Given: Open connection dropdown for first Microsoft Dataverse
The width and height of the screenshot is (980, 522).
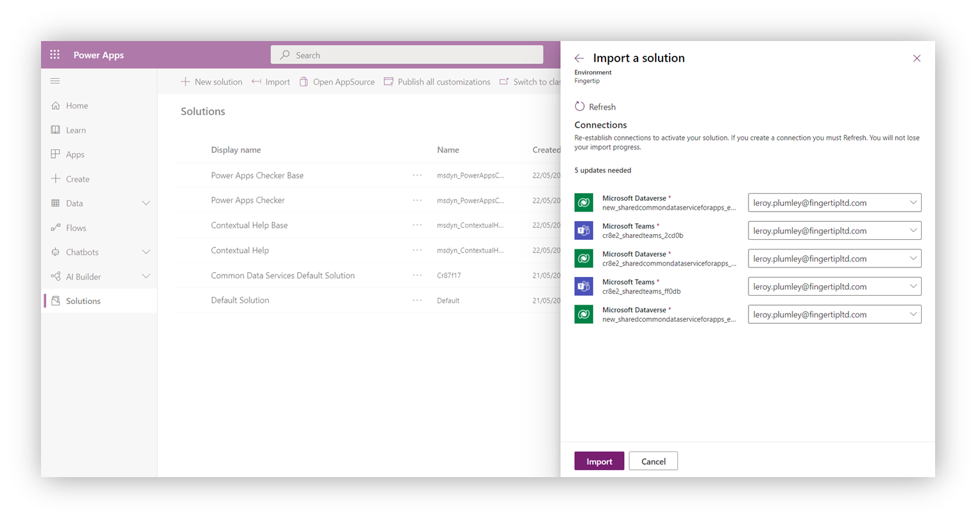Looking at the screenshot, I should (834, 203).
